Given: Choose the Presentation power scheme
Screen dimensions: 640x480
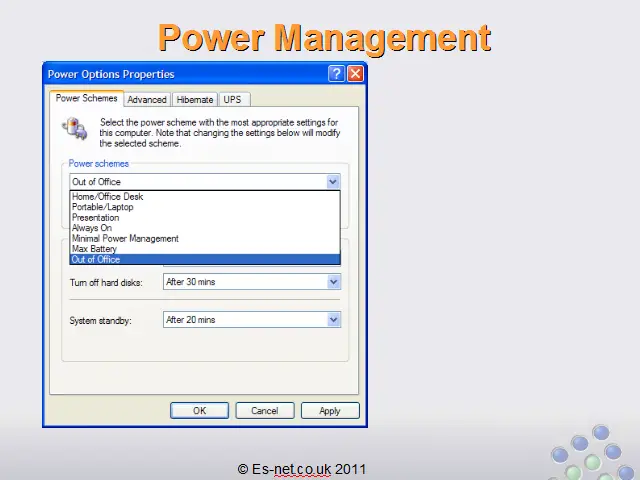Looking at the screenshot, I should tap(205, 218).
